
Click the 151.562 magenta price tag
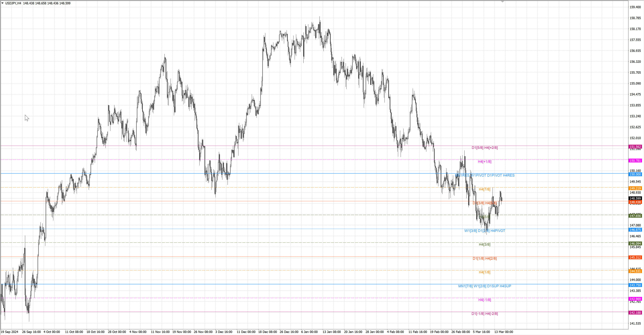point(635,147)
